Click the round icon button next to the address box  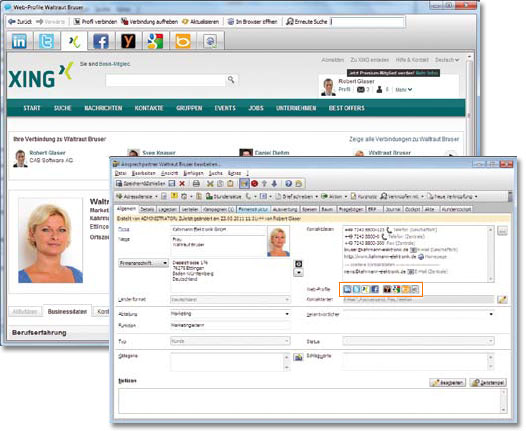point(298,264)
